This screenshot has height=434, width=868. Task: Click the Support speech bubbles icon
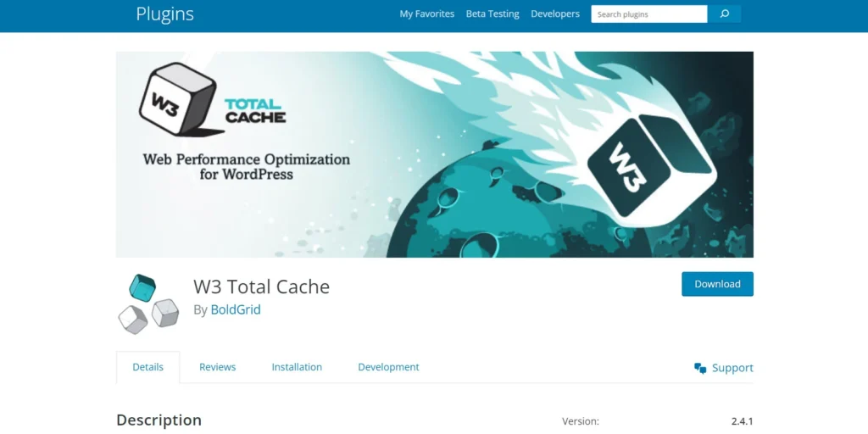(700, 368)
